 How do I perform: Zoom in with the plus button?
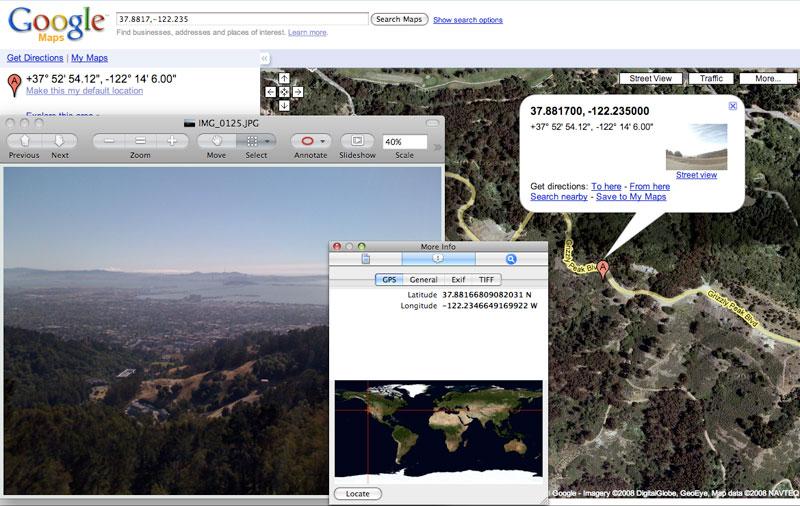(172, 141)
